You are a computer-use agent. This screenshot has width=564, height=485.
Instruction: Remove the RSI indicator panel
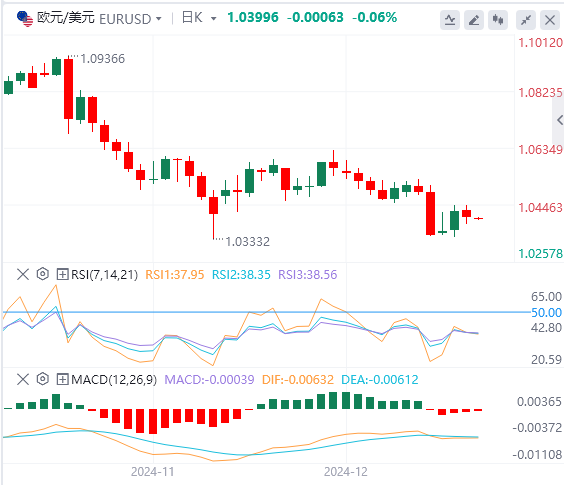(x=23, y=275)
